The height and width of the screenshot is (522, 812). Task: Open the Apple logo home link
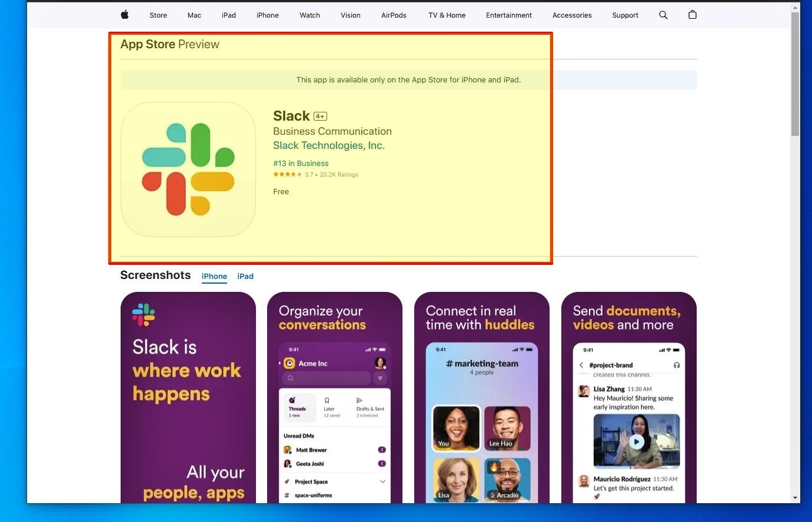point(125,15)
